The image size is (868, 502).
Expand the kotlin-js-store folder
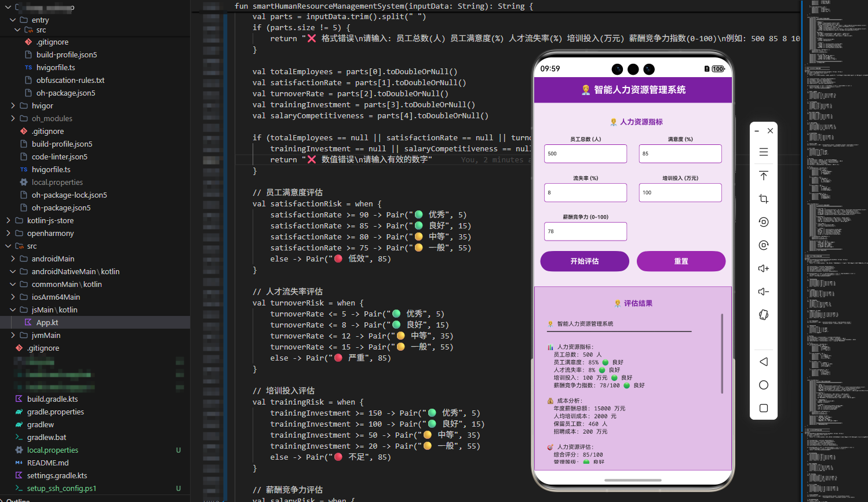click(x=8, y=220)
